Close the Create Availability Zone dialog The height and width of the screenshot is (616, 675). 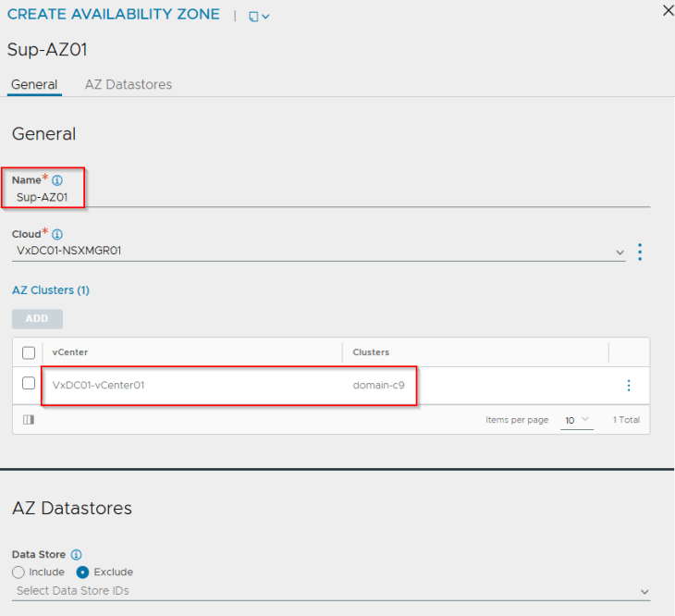[668, 11]
